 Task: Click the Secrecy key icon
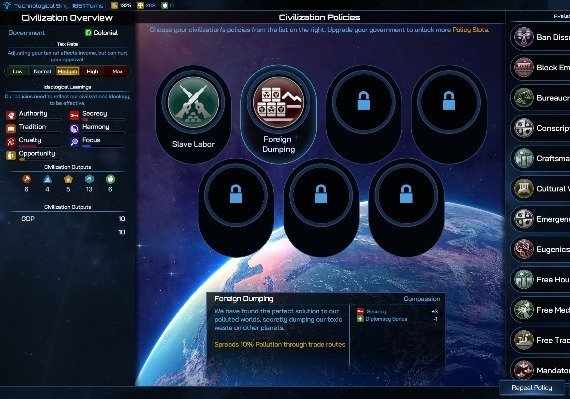point(74,115)
